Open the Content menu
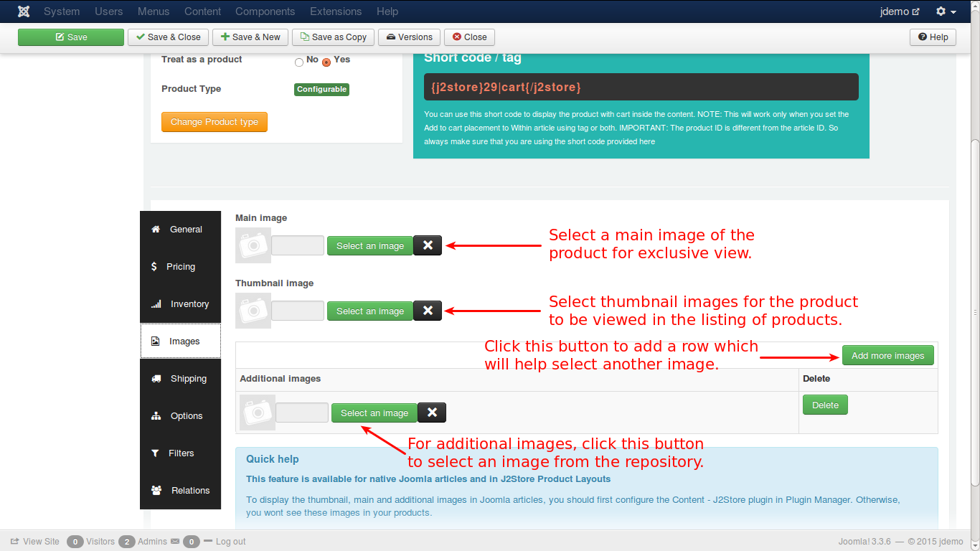The image size is (980, 551). (x=202, y=11)
